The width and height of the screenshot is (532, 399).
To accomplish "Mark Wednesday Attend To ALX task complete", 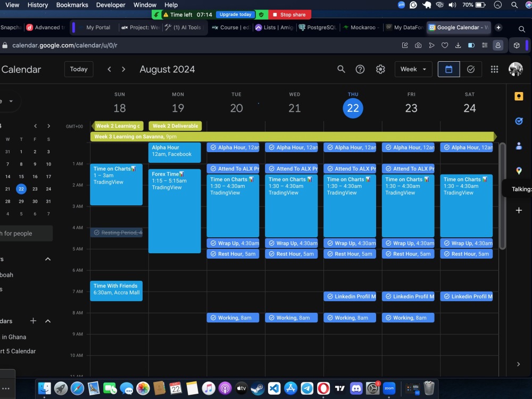I will tap(271, 169).
